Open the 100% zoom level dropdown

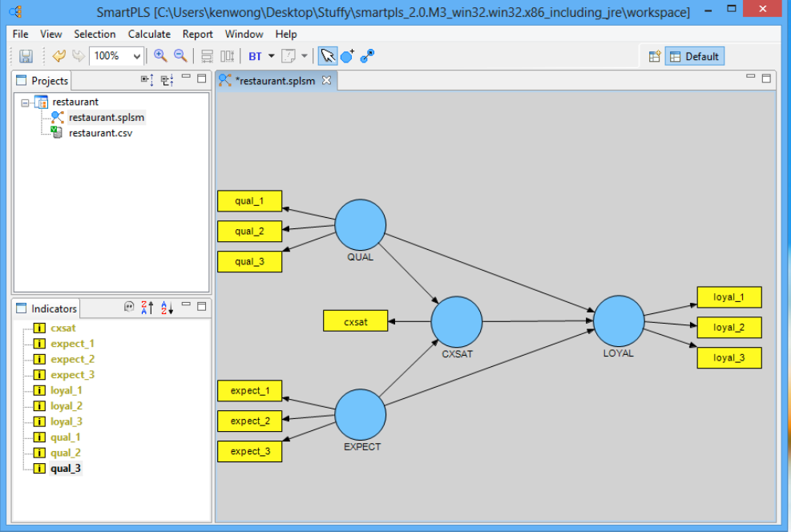click(136, 56)
